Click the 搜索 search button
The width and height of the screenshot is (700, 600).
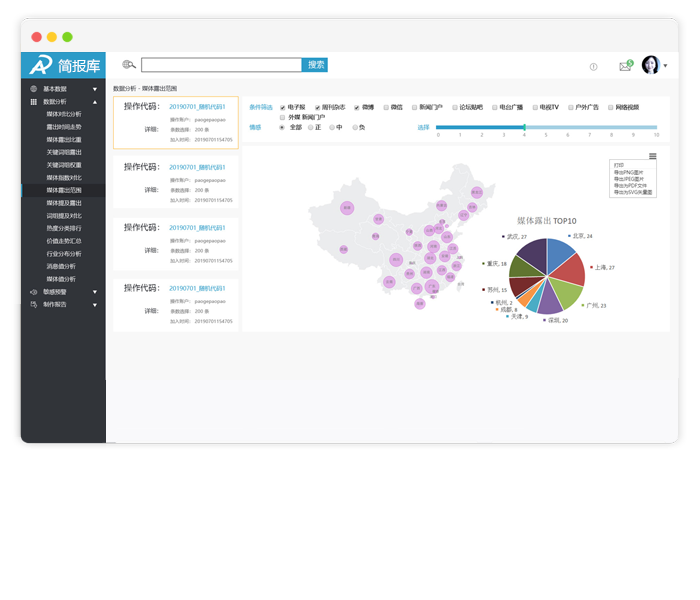[x=315, y=65]
